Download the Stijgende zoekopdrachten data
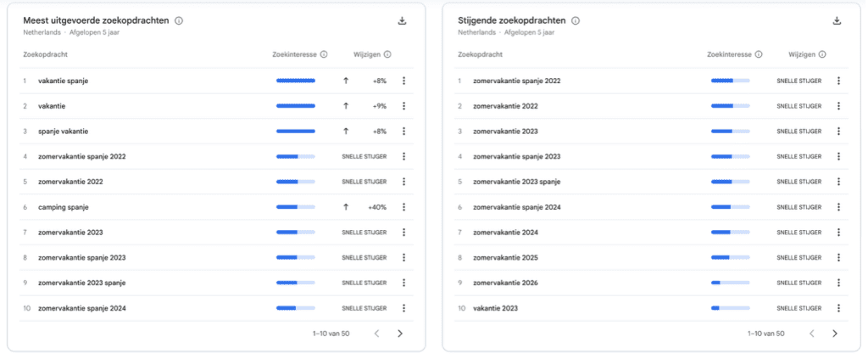 pos(837,21)
